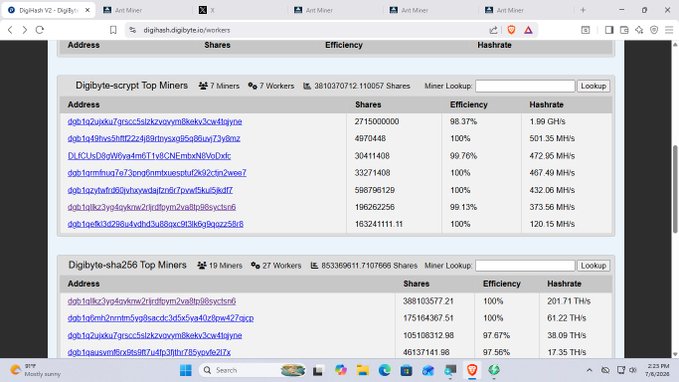
Task: Click the share page icon in address bar
Action: point(493,30)
